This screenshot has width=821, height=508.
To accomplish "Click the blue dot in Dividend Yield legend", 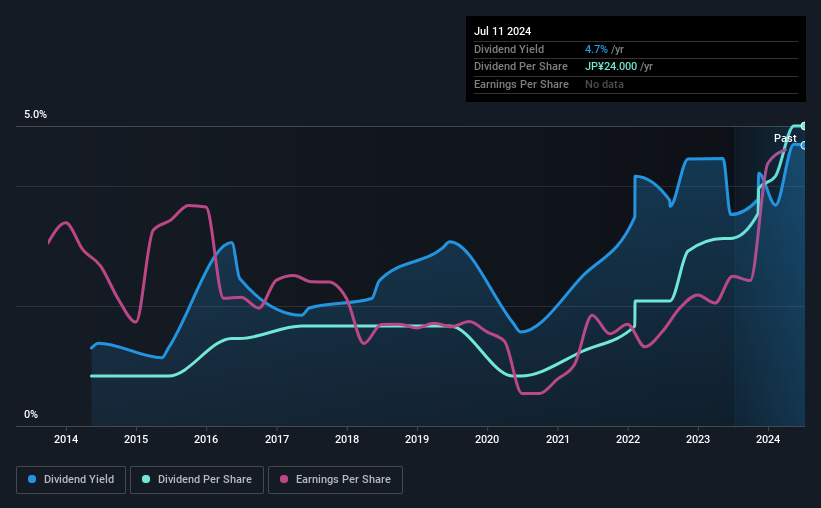I will tap(32, 479).
